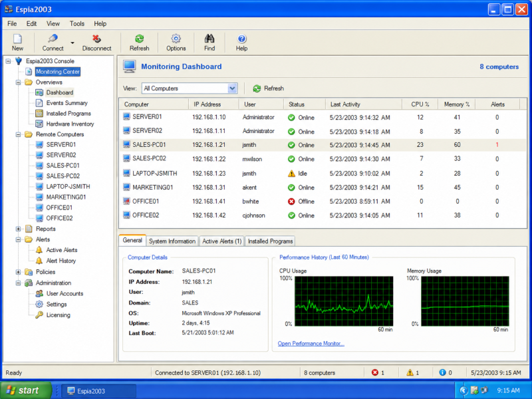The image size is (532, 399).
Task: Open the Tools menu
Action: coord(77,23)
